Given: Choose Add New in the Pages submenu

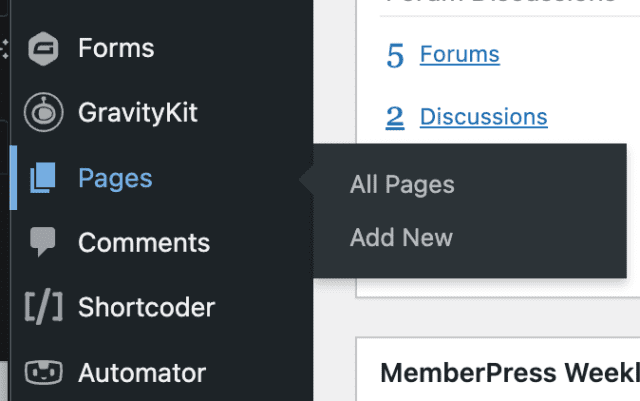Looking at the screenshot, I should pyautogui.click(x=401, y=237).
